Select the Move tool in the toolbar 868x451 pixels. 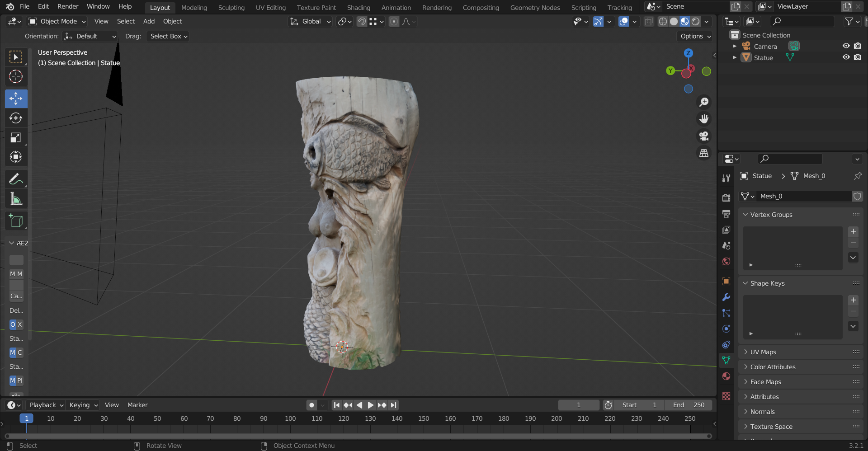click(x=16, y=99)
